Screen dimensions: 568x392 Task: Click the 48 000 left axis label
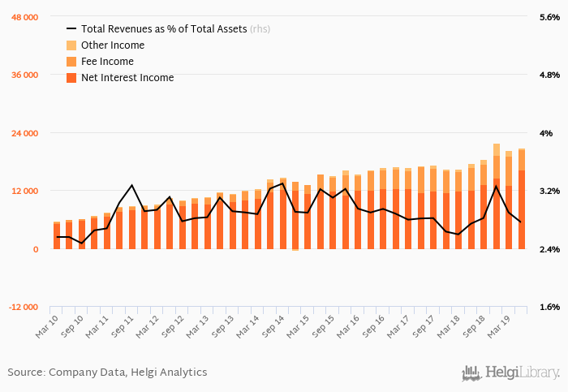click(x=24, y=17)
